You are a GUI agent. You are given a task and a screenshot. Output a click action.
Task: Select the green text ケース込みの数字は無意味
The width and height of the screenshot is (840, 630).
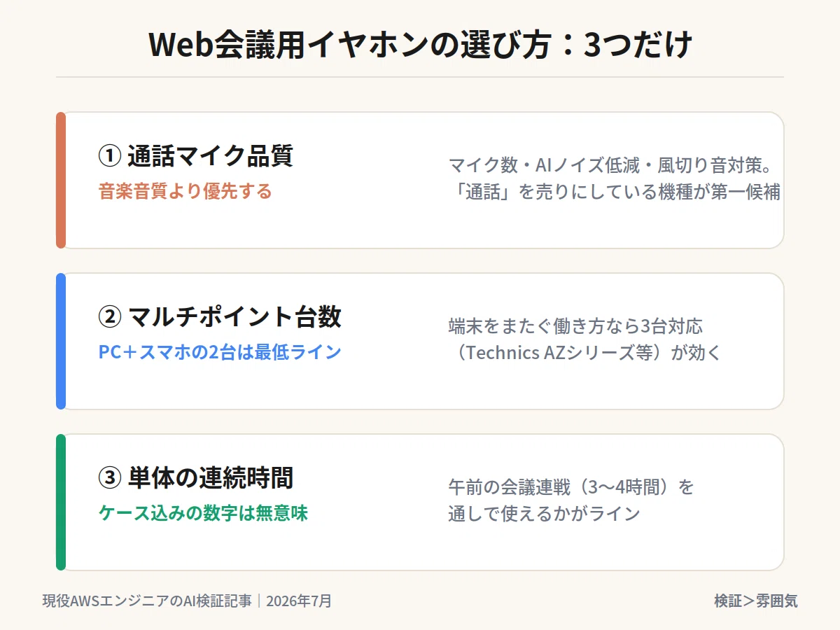[203, 513]
